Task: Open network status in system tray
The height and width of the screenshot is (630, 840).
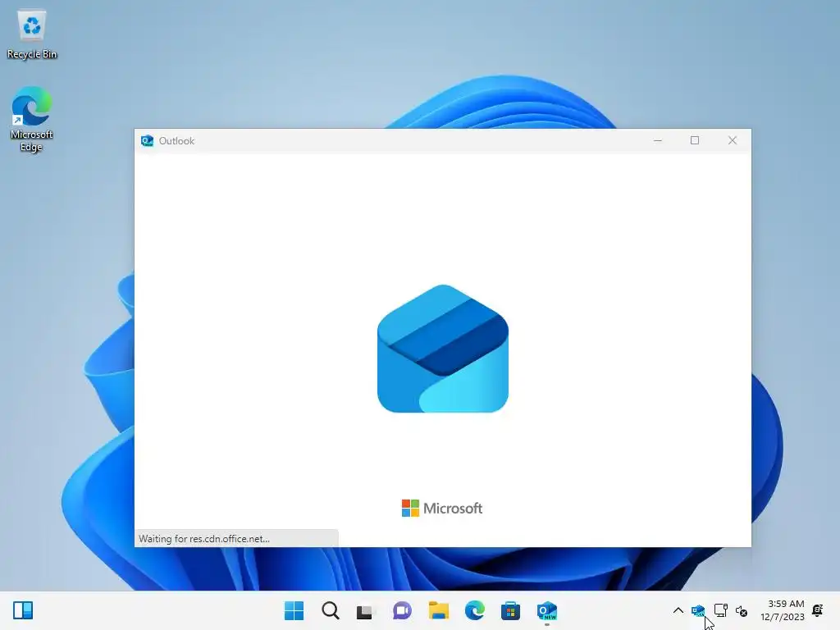Action: [x=721, y=610]
